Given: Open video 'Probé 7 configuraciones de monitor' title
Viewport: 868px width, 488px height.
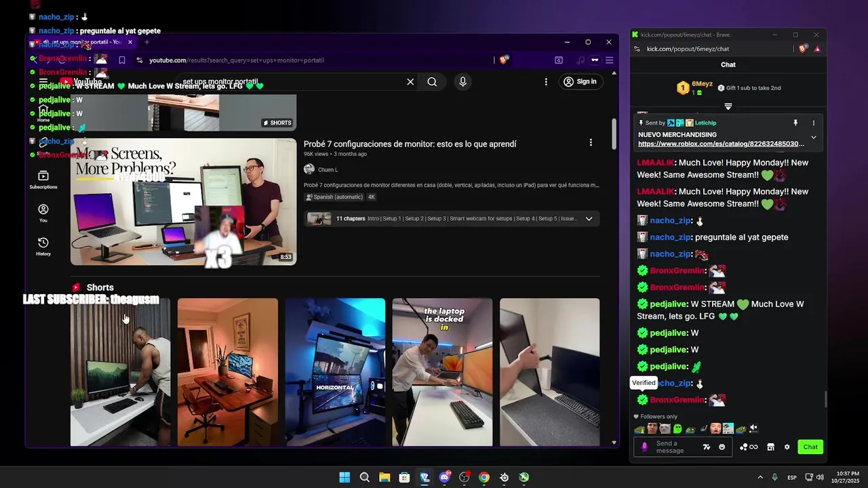Looking at the screenshot, I should [410, 144].
